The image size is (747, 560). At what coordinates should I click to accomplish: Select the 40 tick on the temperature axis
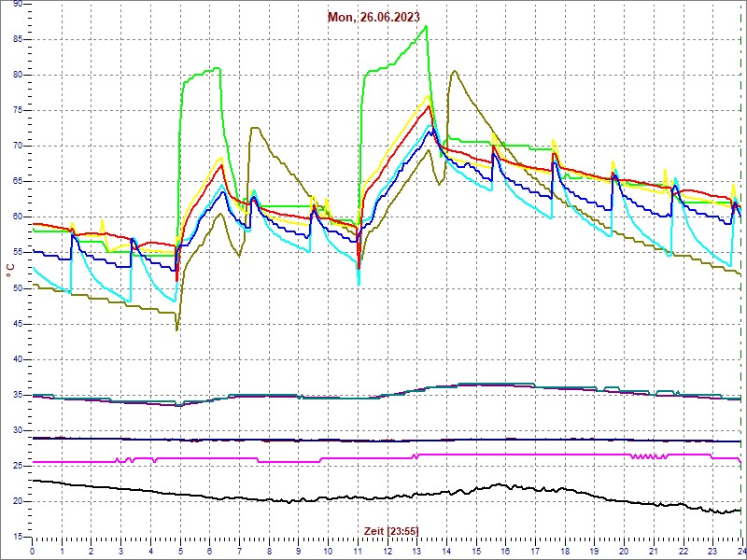tap(18, 359)
